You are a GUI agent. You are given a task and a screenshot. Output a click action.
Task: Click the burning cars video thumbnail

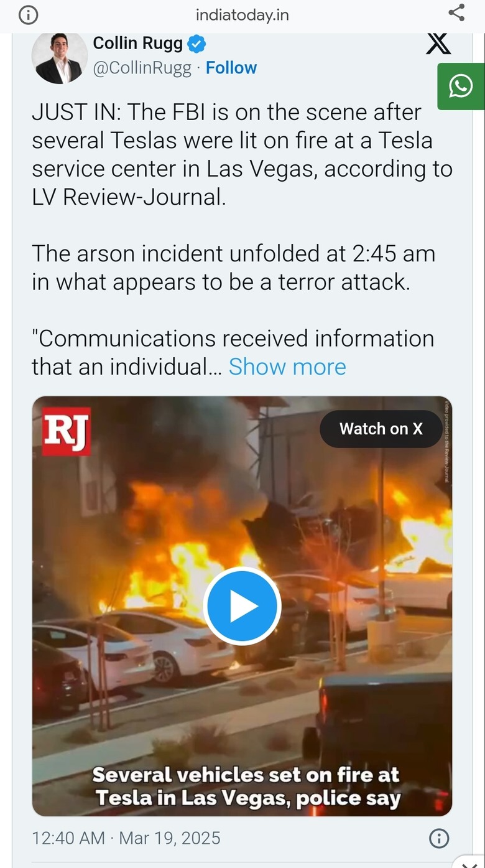pos(242,606)
